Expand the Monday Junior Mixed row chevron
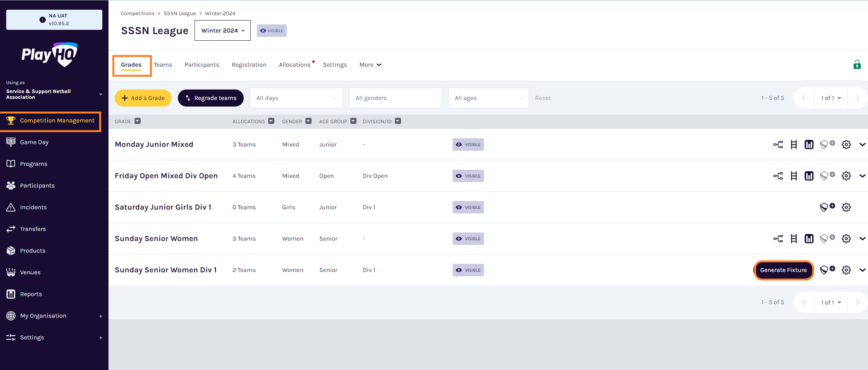 tap(862, 145)
